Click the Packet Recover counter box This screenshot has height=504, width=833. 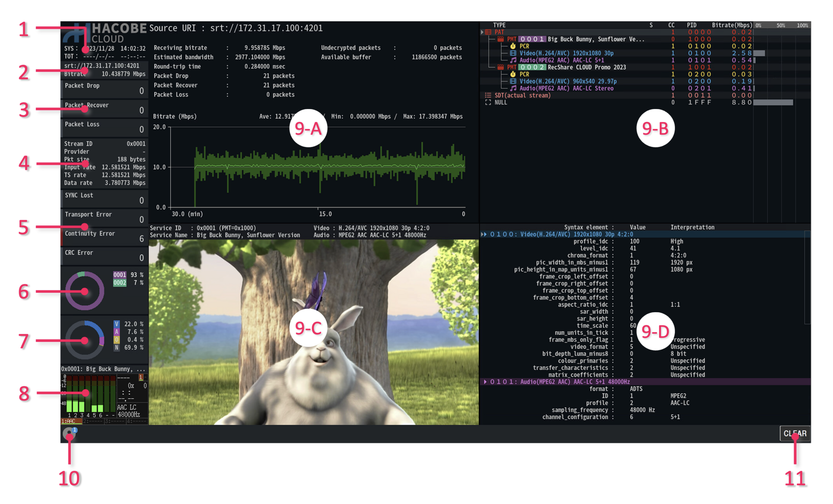(x=104, y=108)
